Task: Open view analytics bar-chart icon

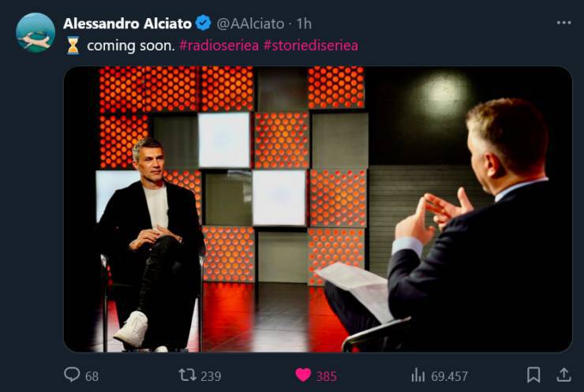Action: [418, 375]
